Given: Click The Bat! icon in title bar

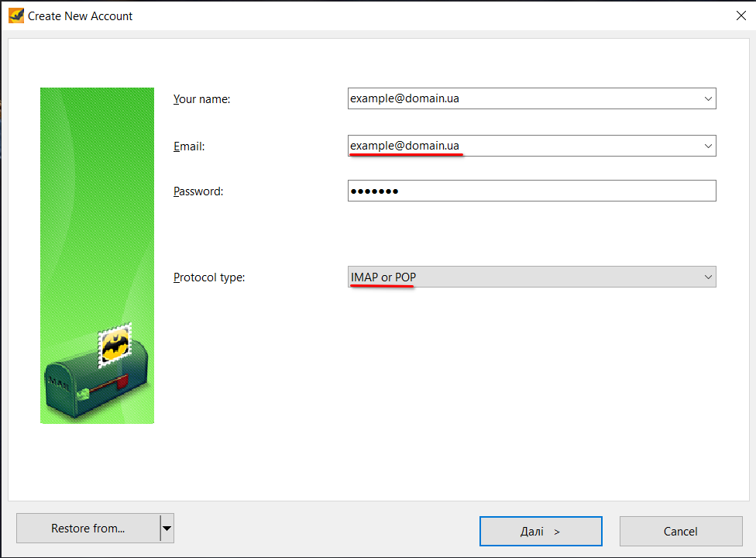Looking at the screenshot, I should coord(16,15).
